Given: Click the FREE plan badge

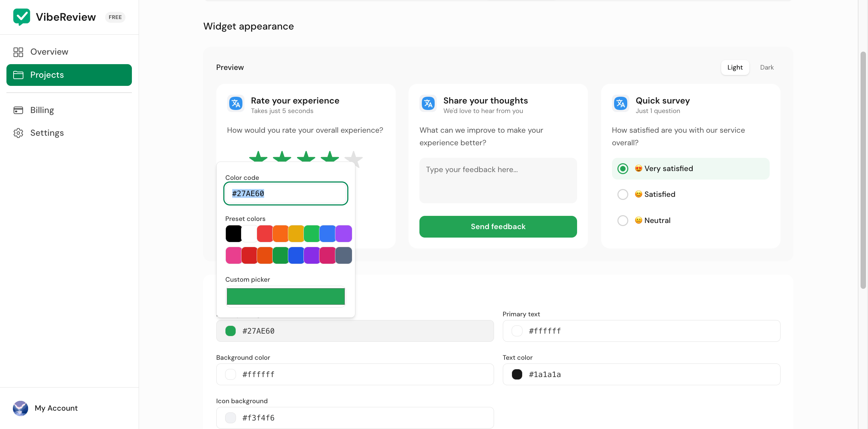Looking at the screenshot, I should (x=115, y=17).
